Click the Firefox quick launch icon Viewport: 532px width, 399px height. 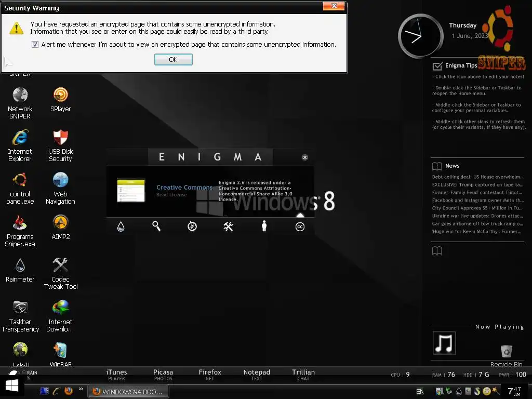tap(69, 391)
